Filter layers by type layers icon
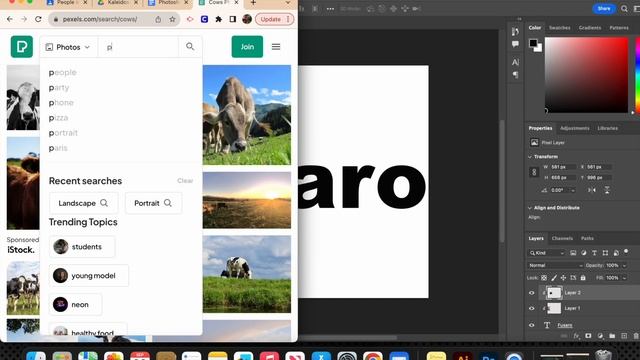This screenshot has height=360, width=640. [x=594, y=253]
